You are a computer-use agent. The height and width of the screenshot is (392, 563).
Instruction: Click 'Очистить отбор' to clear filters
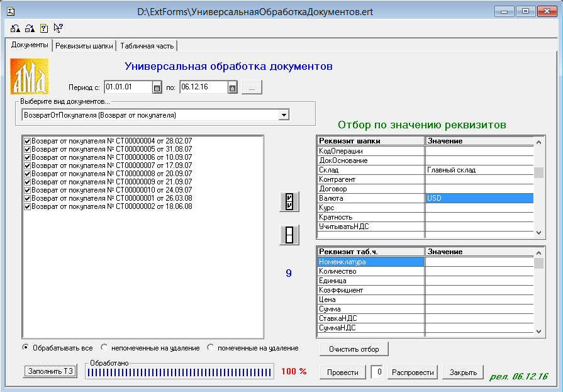[x=354, y=349]
